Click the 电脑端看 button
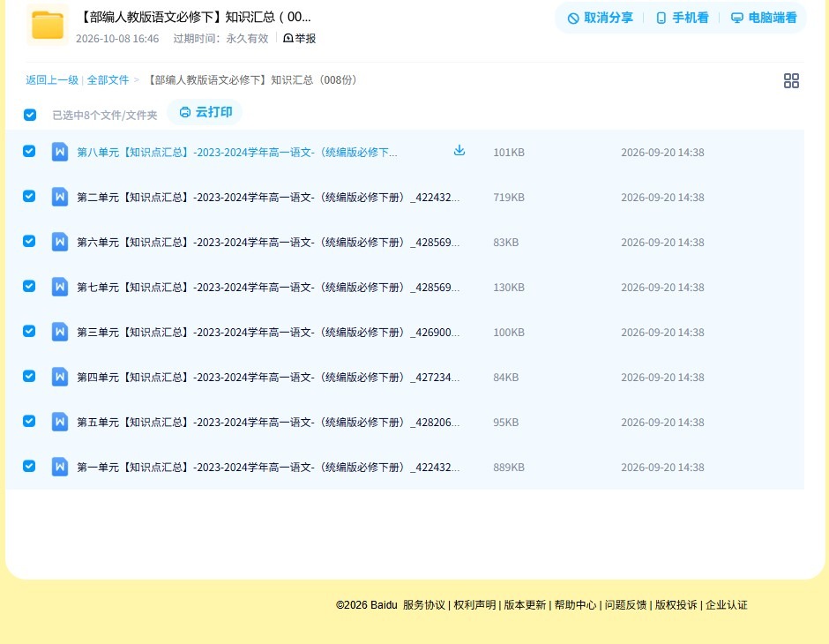829x644 pixels. pyautogui.click(x=764, y=18)
